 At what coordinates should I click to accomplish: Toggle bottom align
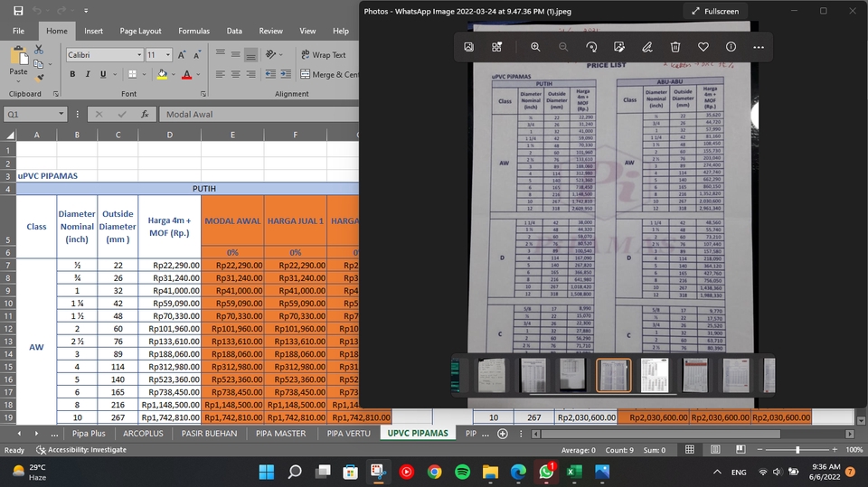[x=250, y=54]
